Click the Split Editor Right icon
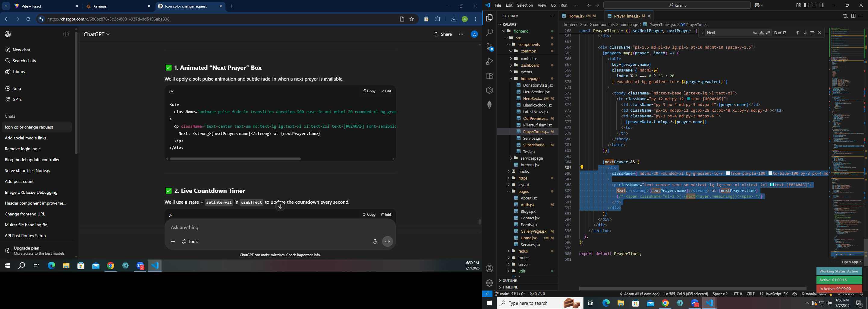The image size is (868, 309). [x=853, y=16]
